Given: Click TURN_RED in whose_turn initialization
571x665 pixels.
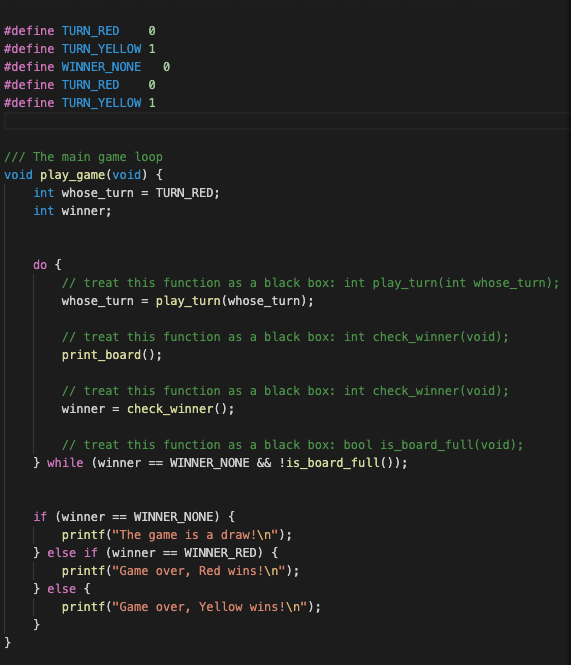Looking at the screenshot, I should point(184,193).
